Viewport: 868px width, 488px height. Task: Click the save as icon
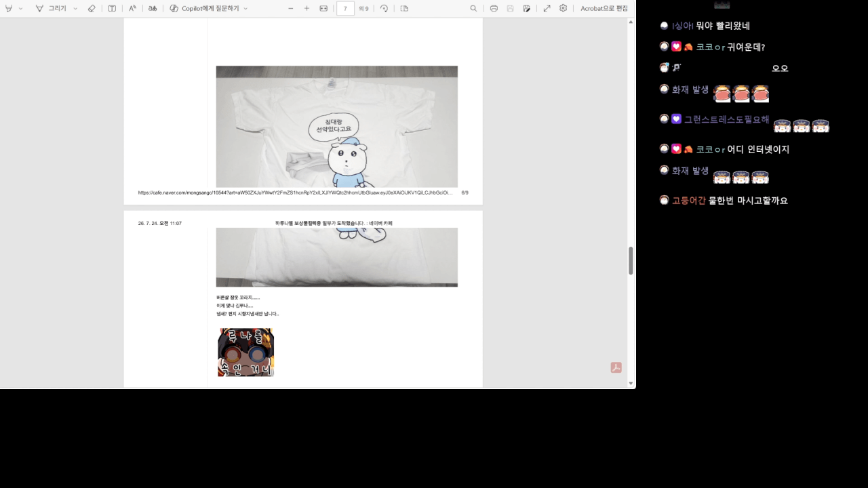pyautogui.click(x=526, y=8)
